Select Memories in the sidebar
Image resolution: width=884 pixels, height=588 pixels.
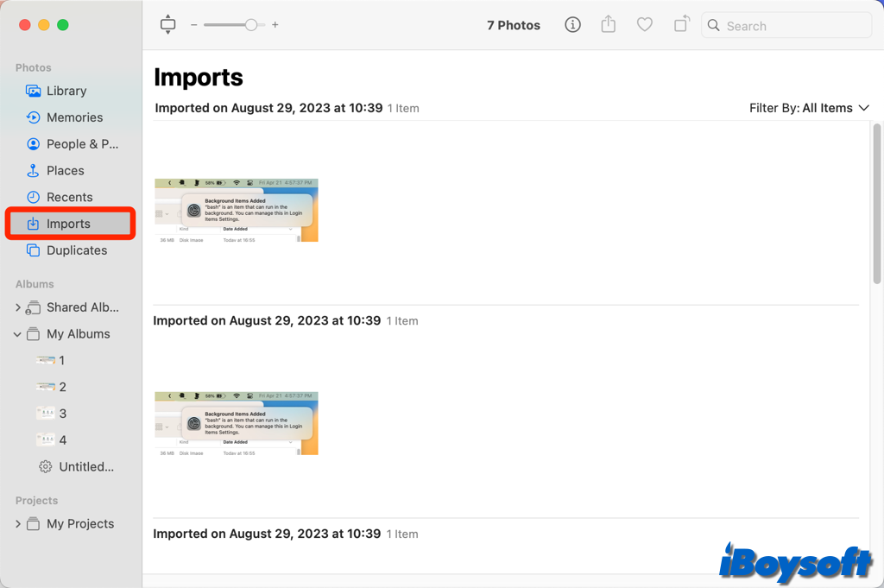click(x=73, y=117)
